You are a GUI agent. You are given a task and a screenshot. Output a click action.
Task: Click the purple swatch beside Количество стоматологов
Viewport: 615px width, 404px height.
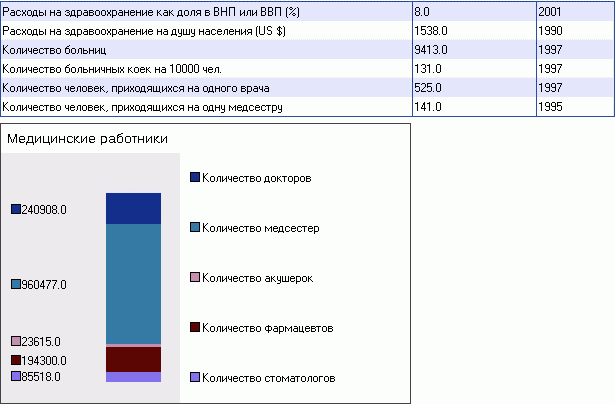coord(194,378)
